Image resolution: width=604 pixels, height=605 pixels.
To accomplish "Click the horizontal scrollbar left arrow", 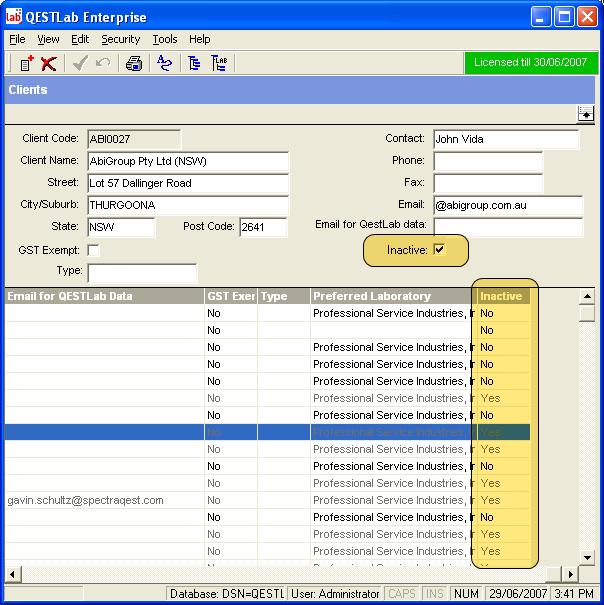I will pyautogui.click(x=11, y=574).
